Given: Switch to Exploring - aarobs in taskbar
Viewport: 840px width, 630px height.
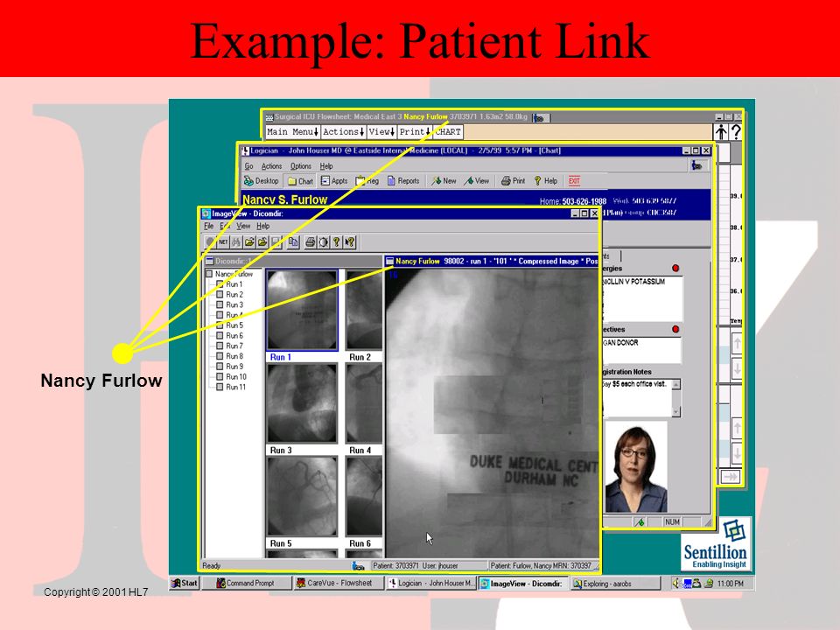Looking at the screenshot, I should coord(615,584).
